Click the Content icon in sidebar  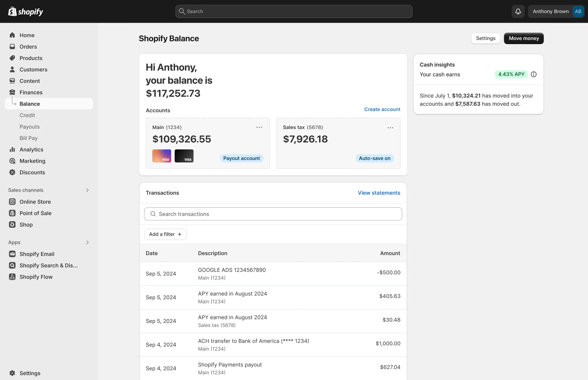point(12,81)
